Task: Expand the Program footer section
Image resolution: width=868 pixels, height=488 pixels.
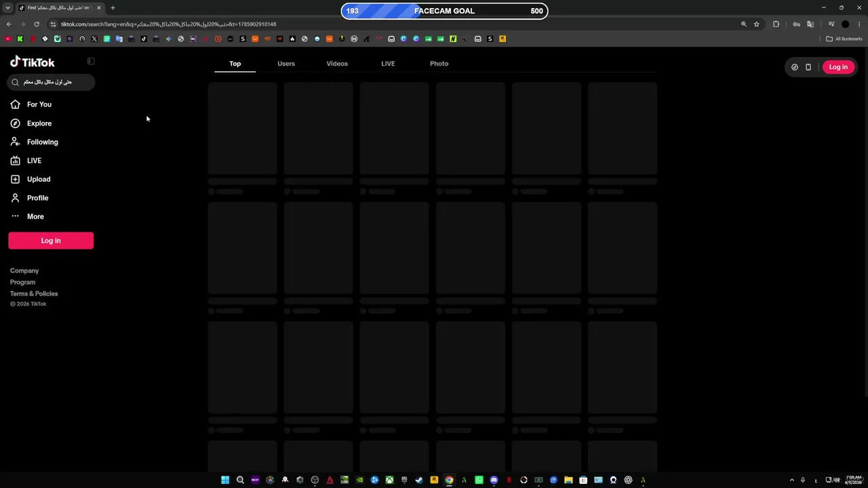Action: pyautogui.click(x=22, y=282)
